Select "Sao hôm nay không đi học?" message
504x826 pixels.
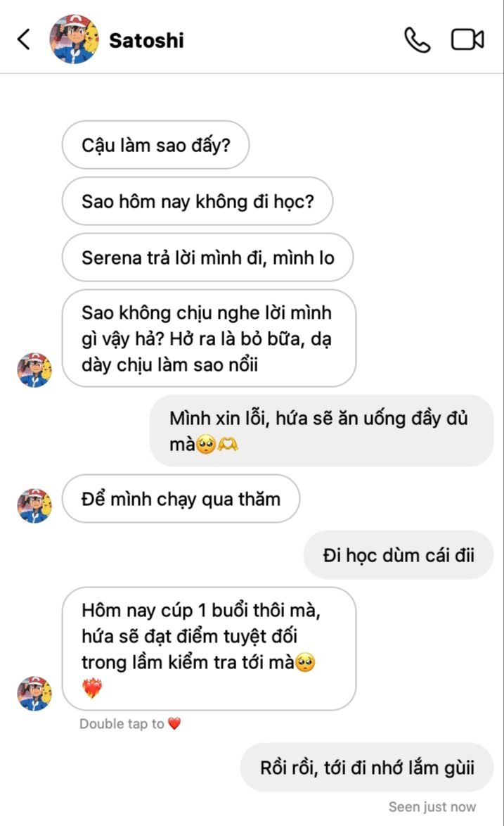point(197,201)
